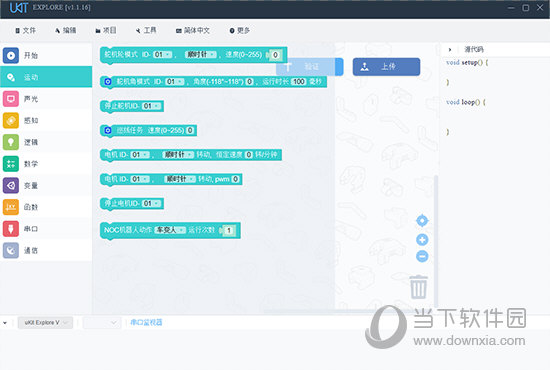Click the 验证 (Verify) button
This screenshot has width=550, height=370.
tap(310, 67)
